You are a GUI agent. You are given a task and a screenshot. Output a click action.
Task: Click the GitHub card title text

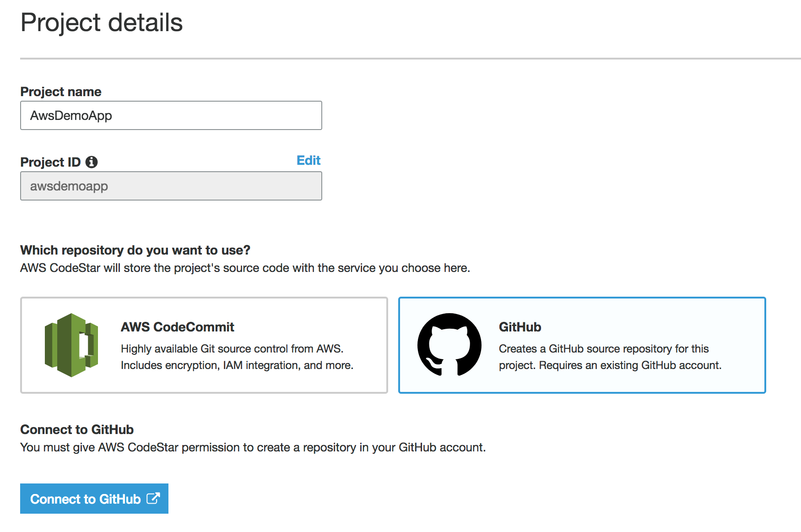(520, 327)
